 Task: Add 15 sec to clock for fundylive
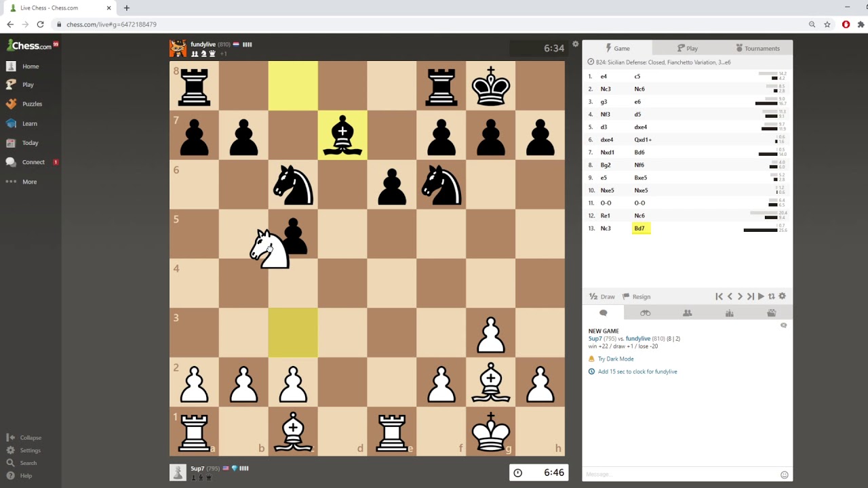point(637,371)
